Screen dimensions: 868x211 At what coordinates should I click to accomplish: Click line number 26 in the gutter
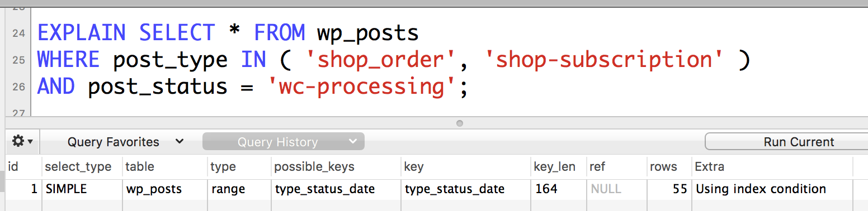[18, 87]
